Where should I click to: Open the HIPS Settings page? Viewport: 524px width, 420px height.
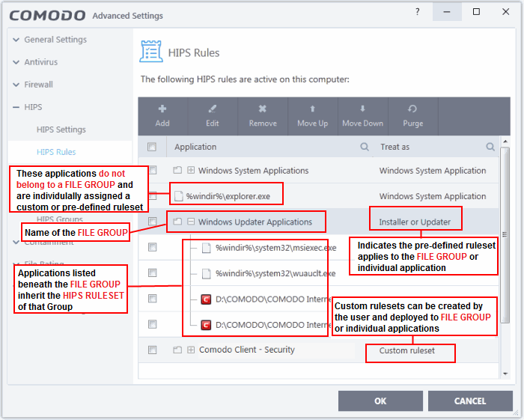[x=61, y=130]
